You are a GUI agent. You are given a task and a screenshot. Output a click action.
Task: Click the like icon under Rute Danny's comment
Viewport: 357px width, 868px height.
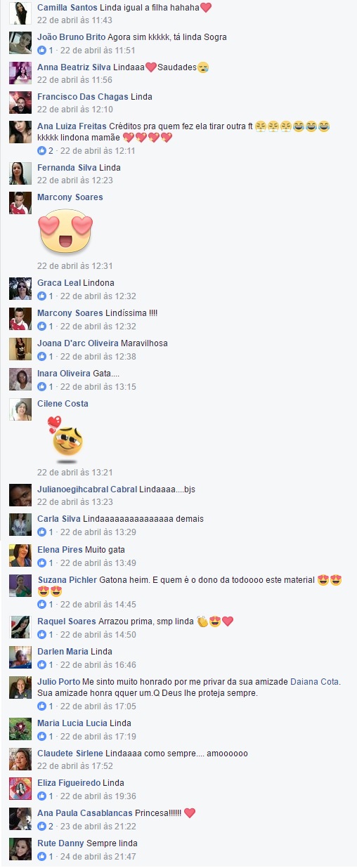pyautogui.click(x=41, y=857)
